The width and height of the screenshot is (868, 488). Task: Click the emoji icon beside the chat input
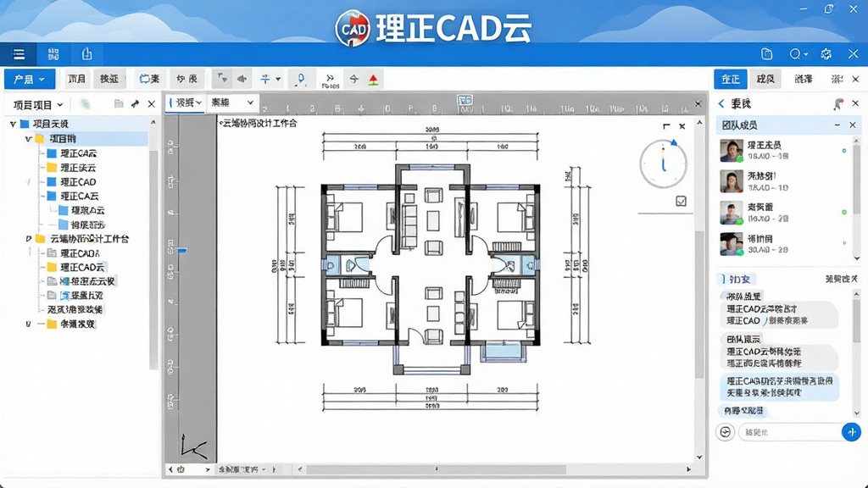click(726, 431)
